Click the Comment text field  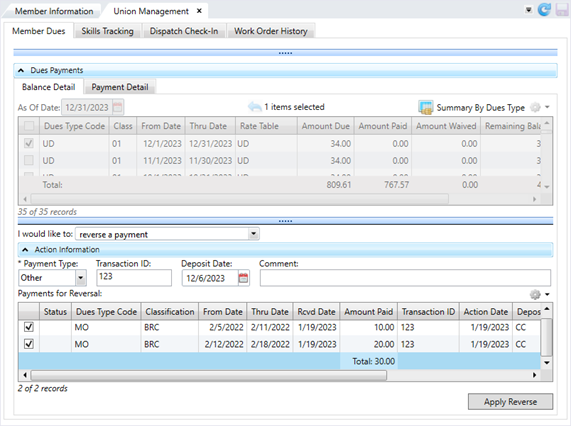[x=405, y=278]
